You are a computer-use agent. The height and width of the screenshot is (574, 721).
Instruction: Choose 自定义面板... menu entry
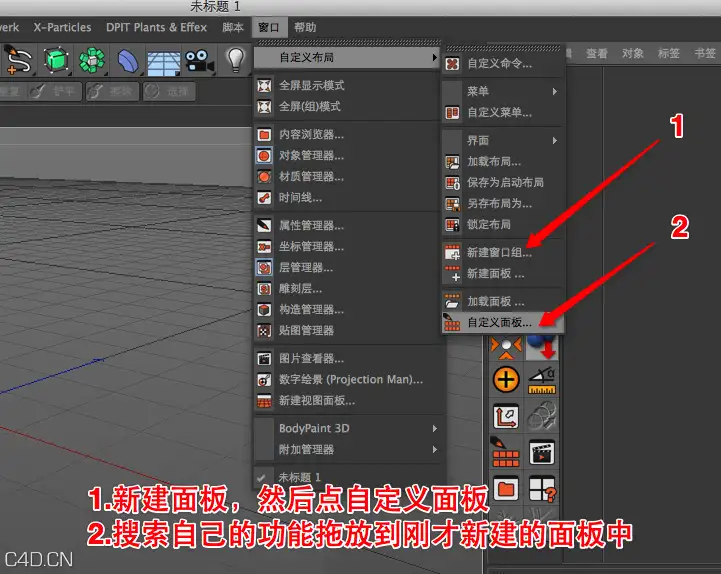point(503,322)
